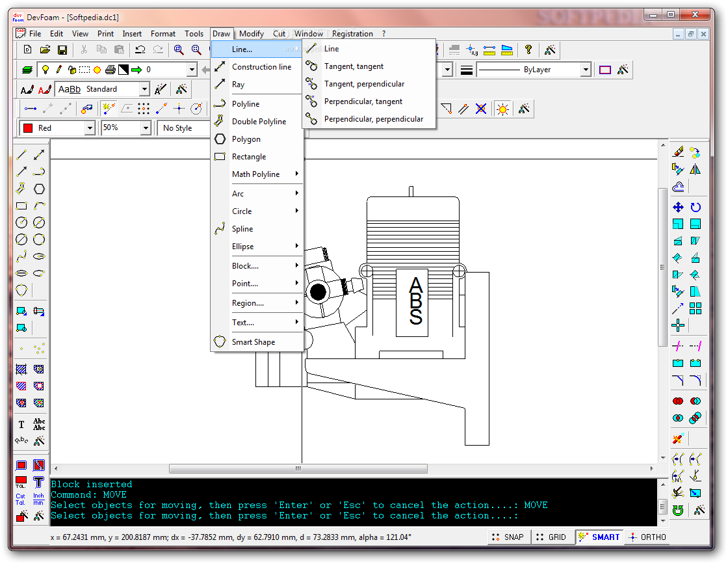Open the Format menu
The height and width of the screenshot is (564, 728).
(x=163, y=33)
